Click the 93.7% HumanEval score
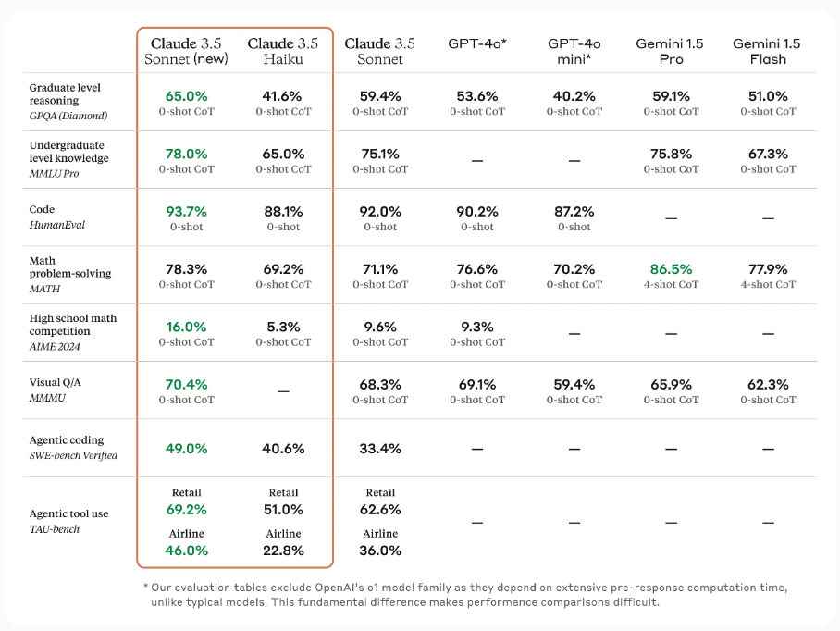Screen dimensions: 840x631 (187, 212)
